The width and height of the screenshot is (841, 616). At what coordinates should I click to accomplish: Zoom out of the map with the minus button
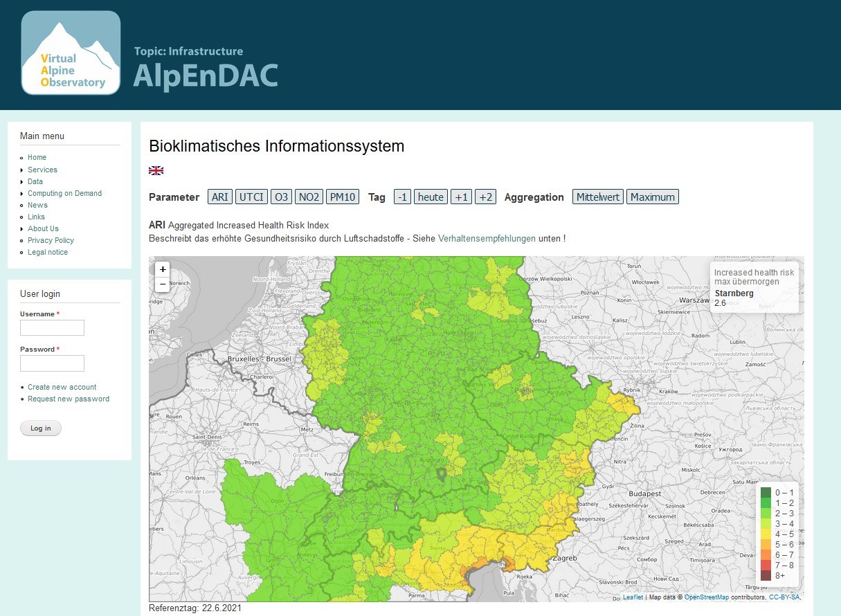click(x=163, y=284)
